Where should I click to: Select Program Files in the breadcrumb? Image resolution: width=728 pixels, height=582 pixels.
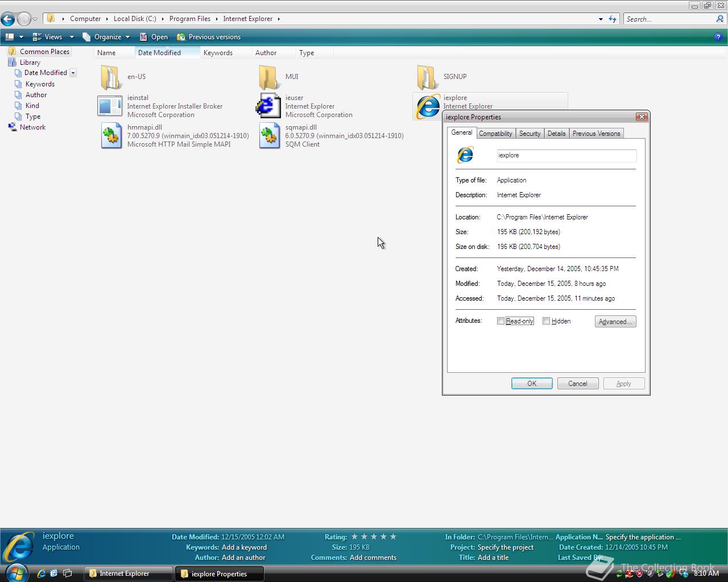(190, 19)
